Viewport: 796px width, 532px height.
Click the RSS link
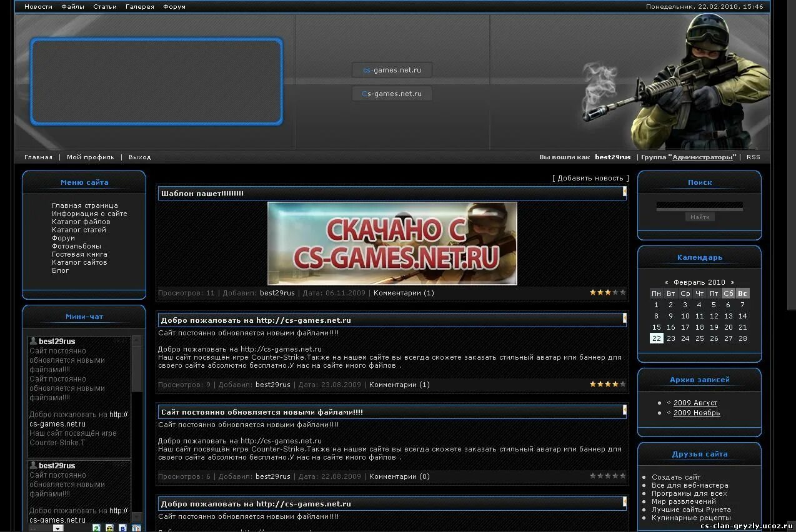[754, 157]
